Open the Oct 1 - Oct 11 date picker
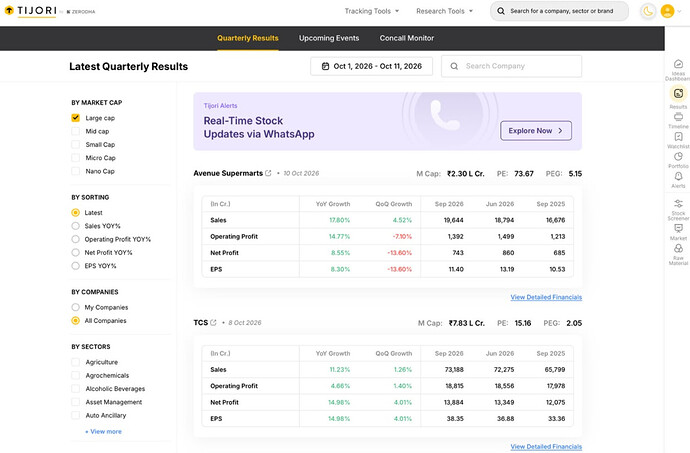This screenshot has width=690, height=453. 371,66
